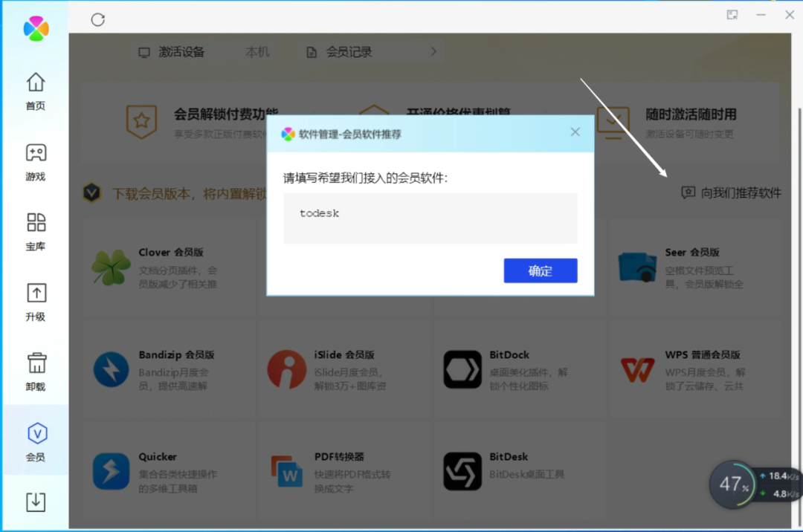The width and height of the screenshot is (803, 532).
Task: Click the 47% performance floating widget
Action: [x=733, y=484]
